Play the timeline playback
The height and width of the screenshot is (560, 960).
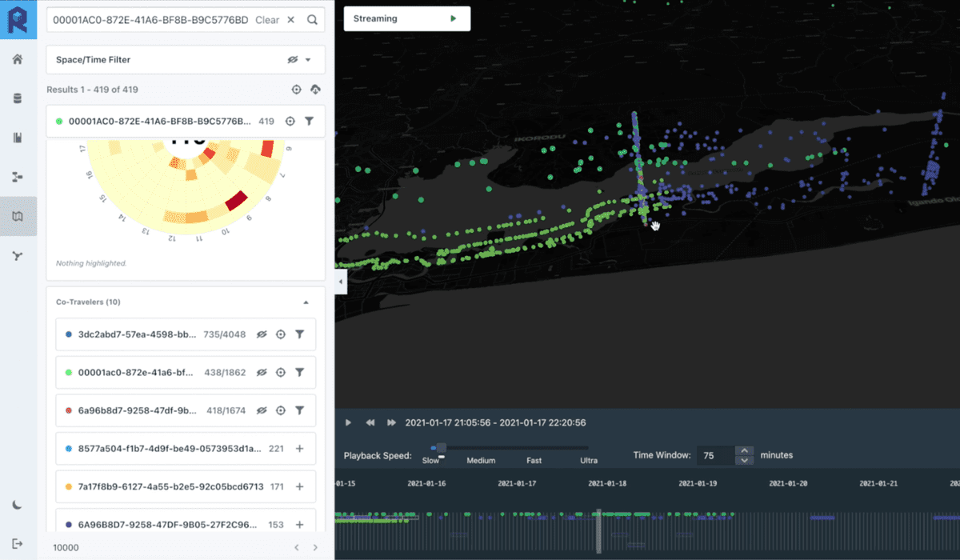tap(348, 422)
